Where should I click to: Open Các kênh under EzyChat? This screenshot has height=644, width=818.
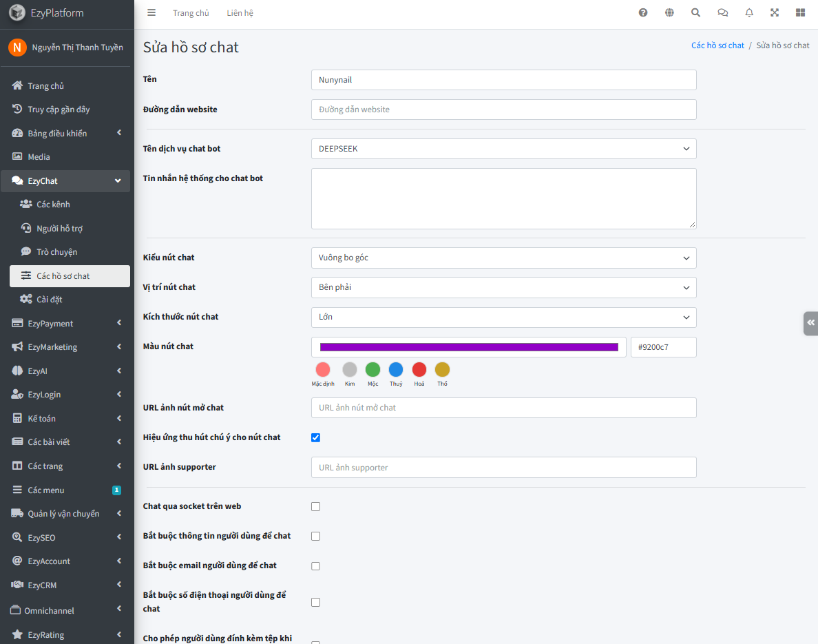click(70, 204)
